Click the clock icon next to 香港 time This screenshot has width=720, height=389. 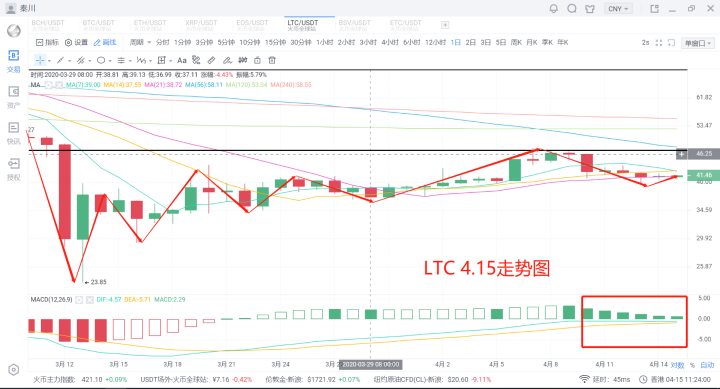click(x=644, y=379)
